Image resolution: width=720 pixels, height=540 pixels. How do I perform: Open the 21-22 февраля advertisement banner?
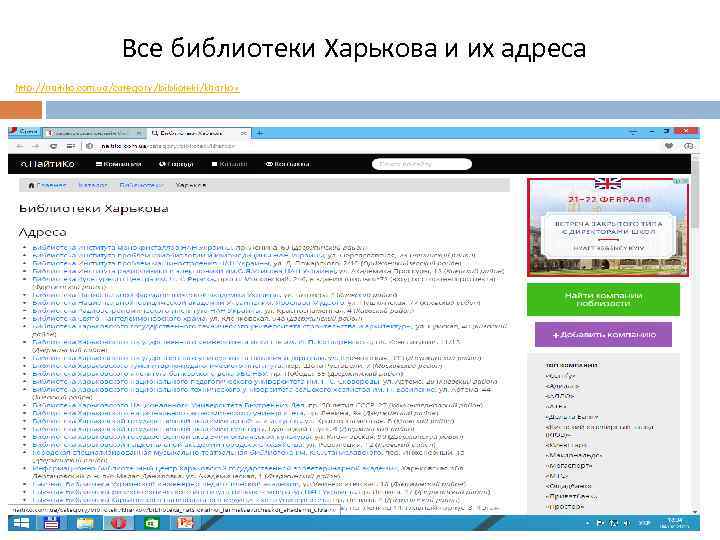[608, 227]
